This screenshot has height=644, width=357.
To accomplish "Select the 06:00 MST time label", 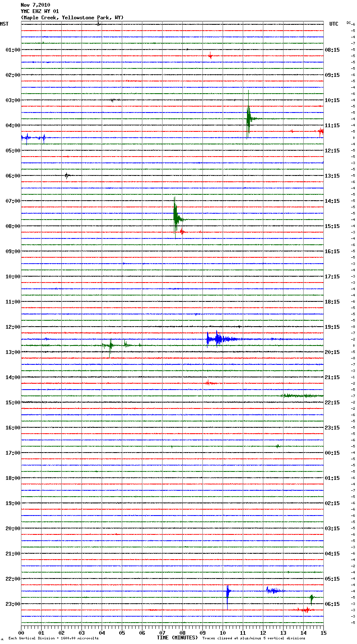I will 13,176.
